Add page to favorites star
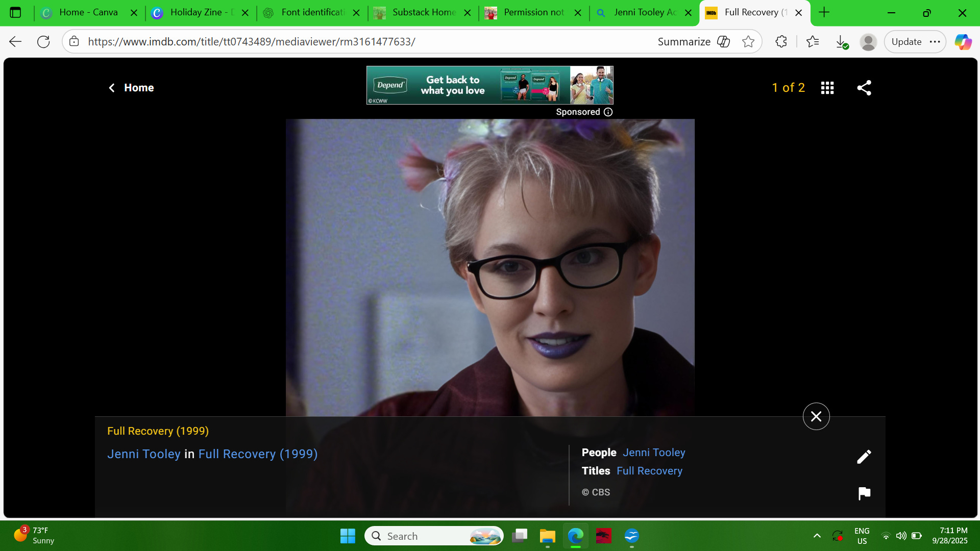Screen dimensions: 980x551 748,42
